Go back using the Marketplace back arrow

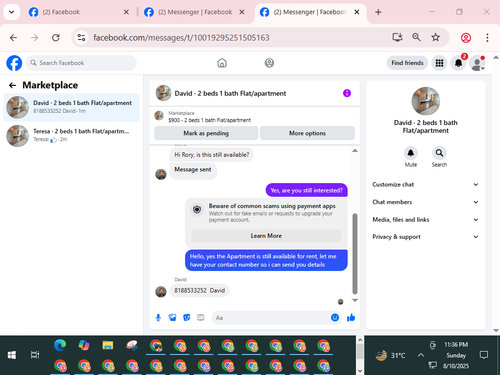tap(12, 85)
